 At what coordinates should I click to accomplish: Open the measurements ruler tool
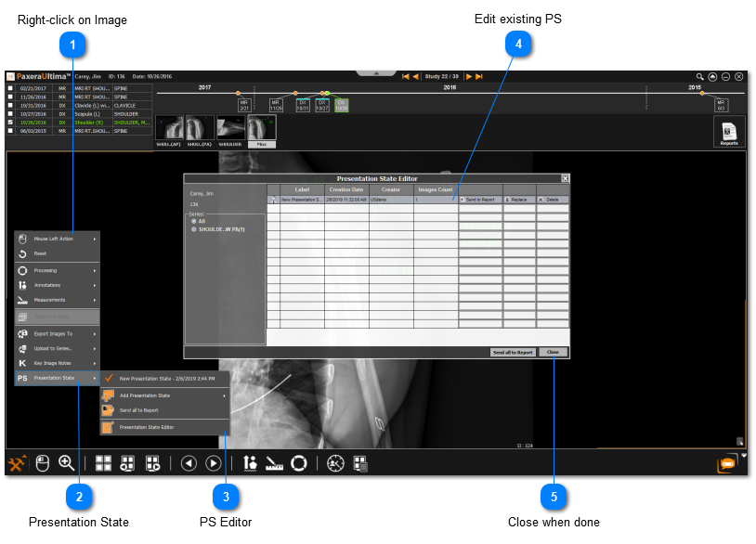click(273, 462)
